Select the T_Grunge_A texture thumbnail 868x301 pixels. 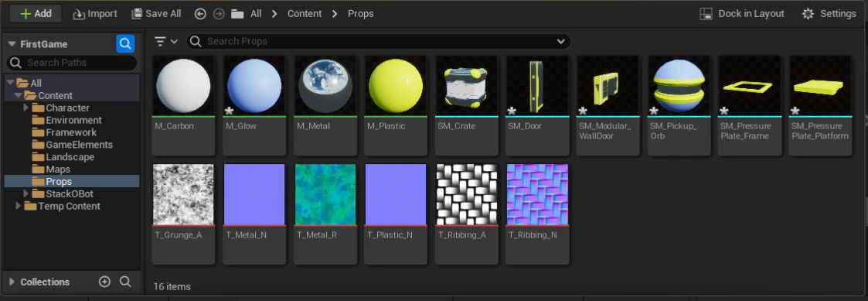coord(183,194)
